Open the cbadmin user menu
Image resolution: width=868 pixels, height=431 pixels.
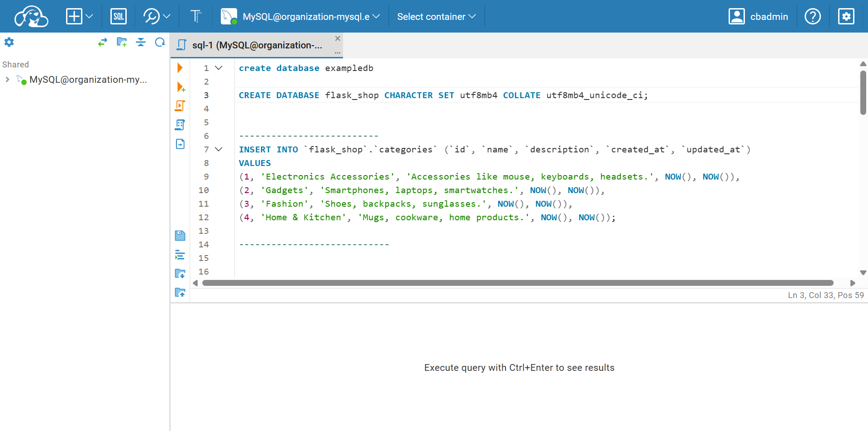(x=758, y=17)
